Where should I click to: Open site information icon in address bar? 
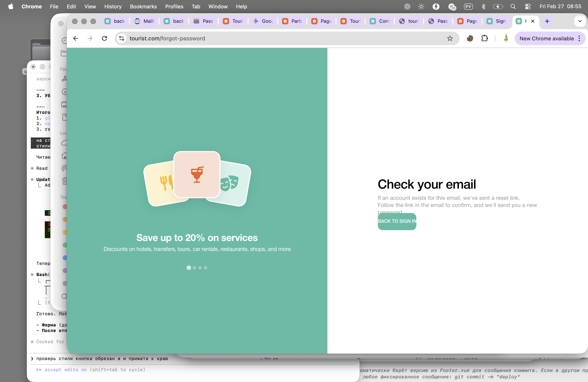pos(122,38)
